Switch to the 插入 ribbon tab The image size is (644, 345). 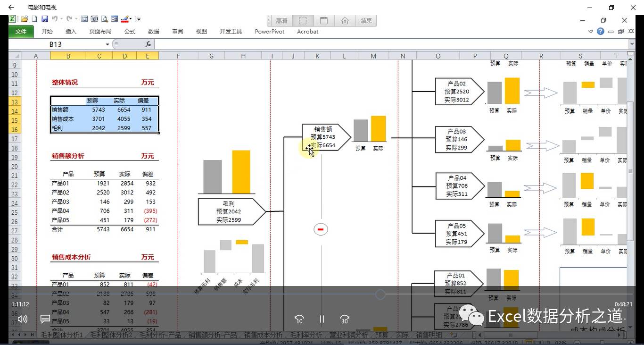71,31
